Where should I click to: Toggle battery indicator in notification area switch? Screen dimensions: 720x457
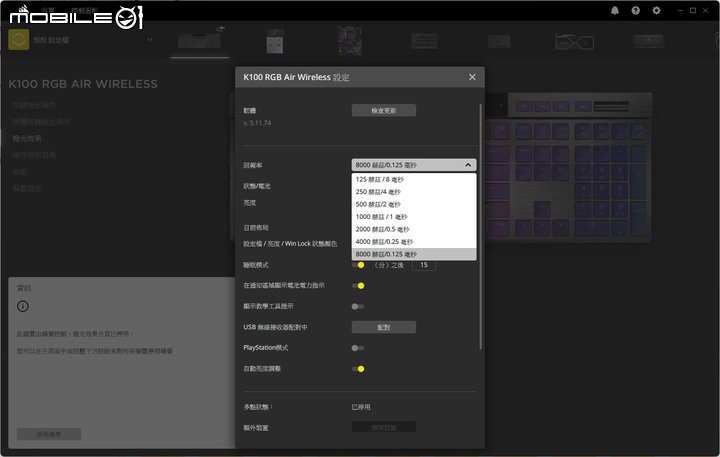coord(358,286)
